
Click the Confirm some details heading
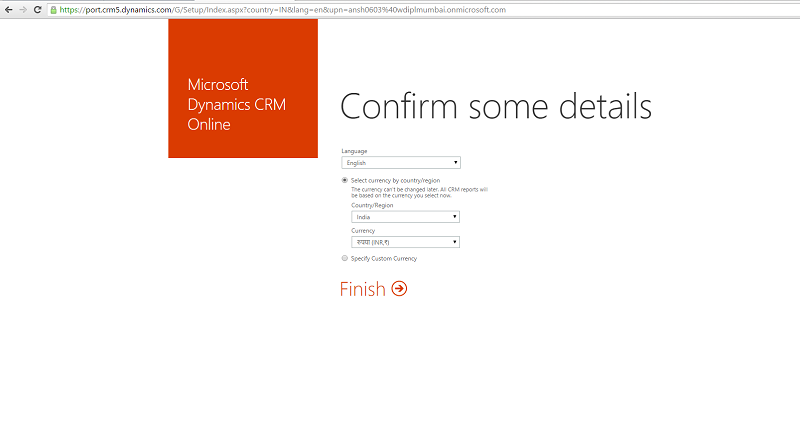[x=496, y=107]
